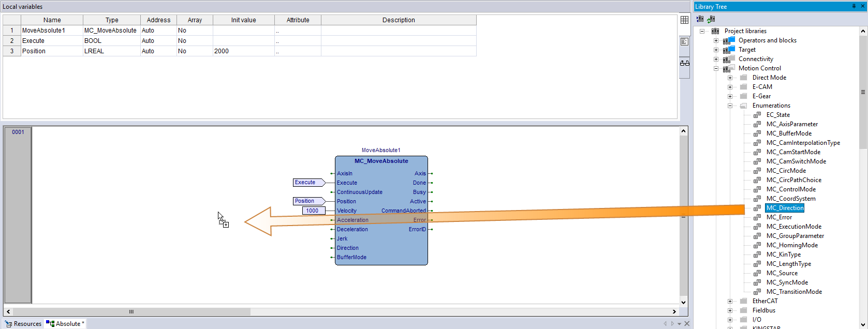
Task: Click the refresh libraries toolbar icon
Action: pyautogui.click(x=711, y=19)
